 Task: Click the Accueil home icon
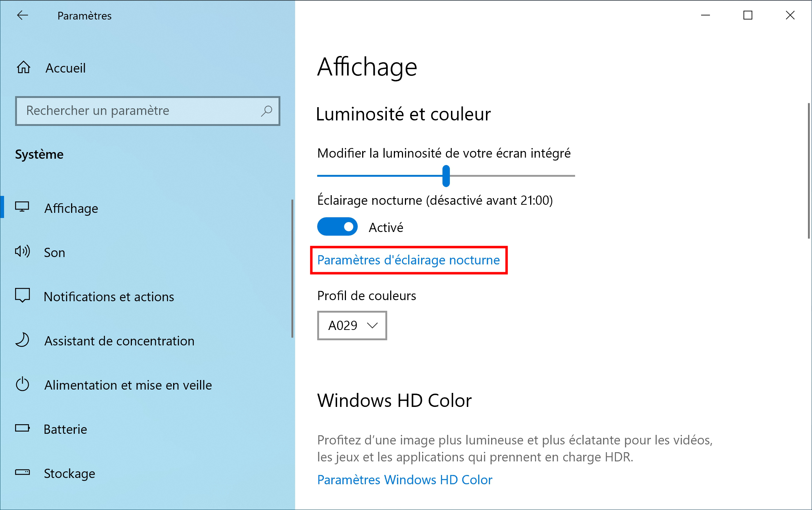[24, 67]
